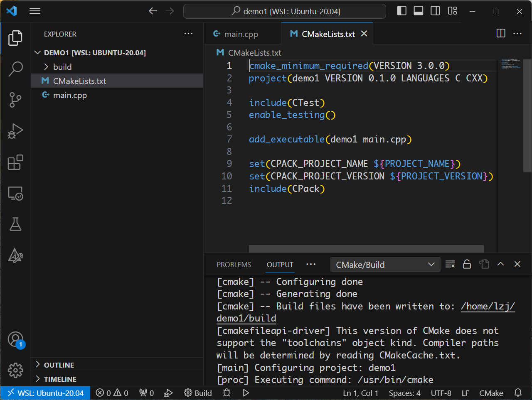Image resolution: width=532 pixels, height=400 pixels.
Task: Click the Build button in the status bar
Action: [198, 393]
